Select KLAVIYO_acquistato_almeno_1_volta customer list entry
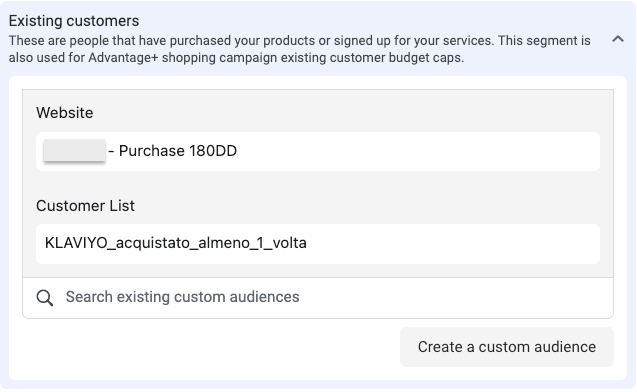 click(318, 244)
